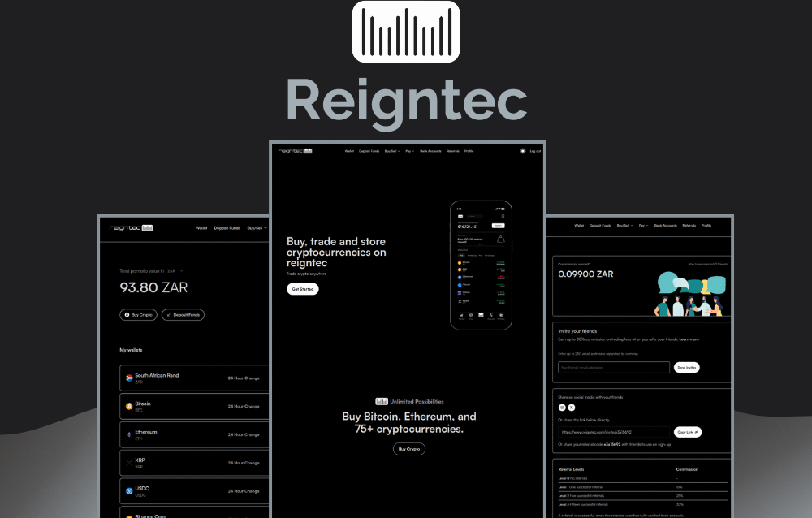Click the reigntec logo in center navbar
The image size is (812, 518).
pyautogui.click(x=295, y=151)
